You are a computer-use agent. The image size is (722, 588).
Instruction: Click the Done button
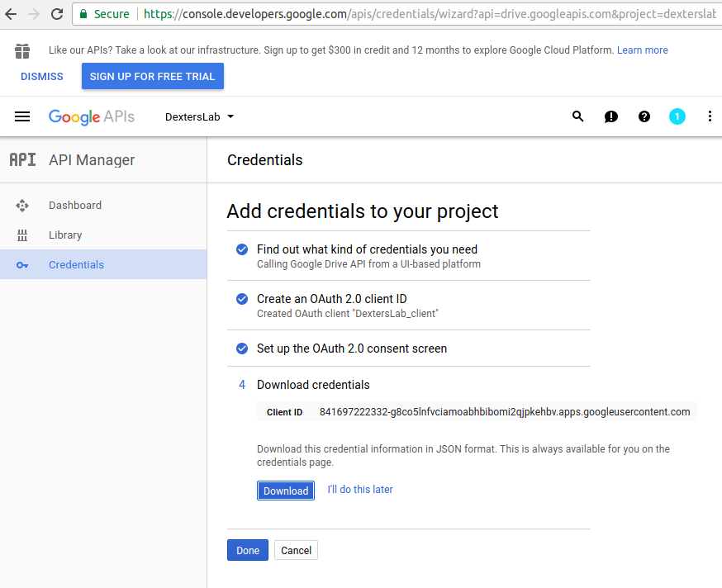click(x=248, y=550)
